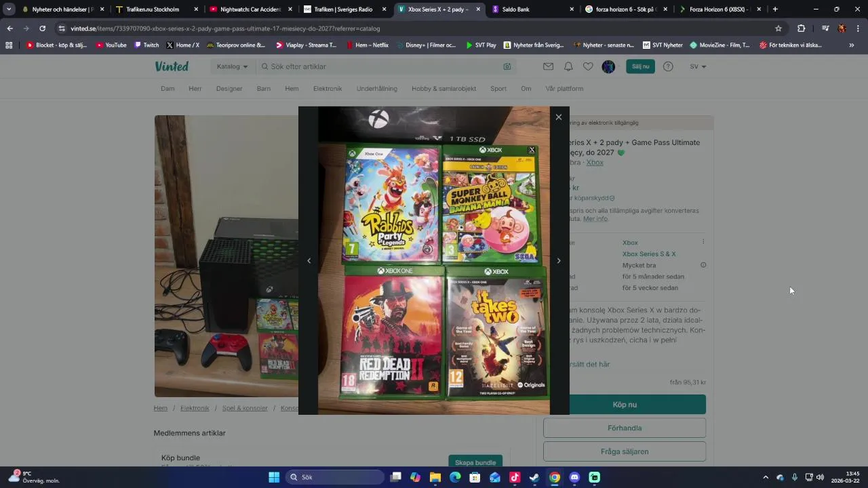Open the Elektronik category menu
The width and height of the screenshot is (868, 488).
point(328,89)
